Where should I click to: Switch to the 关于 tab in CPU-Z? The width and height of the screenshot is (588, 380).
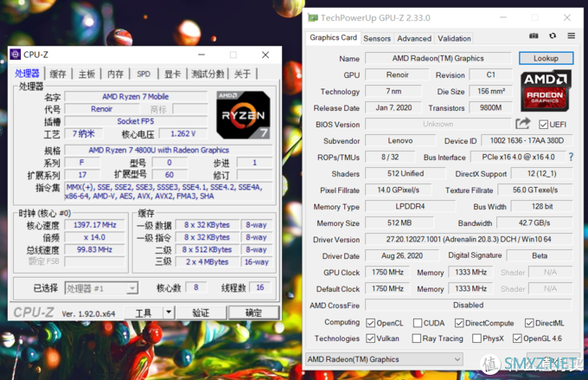pyautogui.click(x=242, y=74)
